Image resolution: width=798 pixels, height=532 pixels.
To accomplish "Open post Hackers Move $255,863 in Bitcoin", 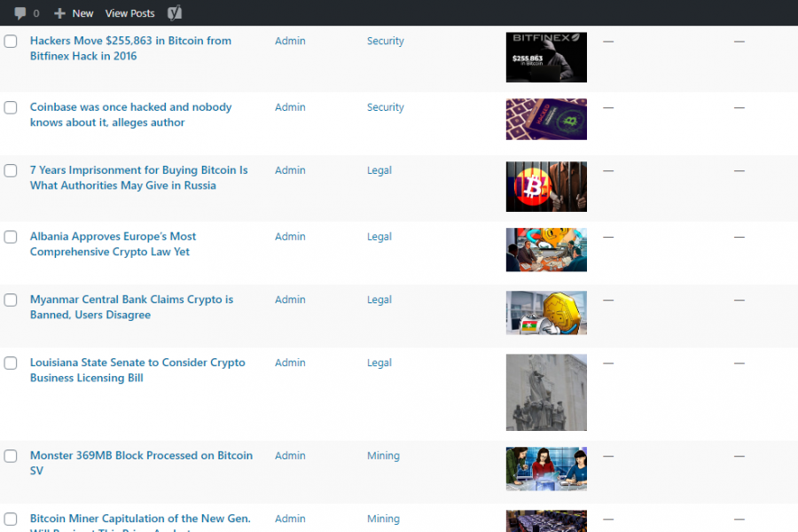I will click(131, 49).
